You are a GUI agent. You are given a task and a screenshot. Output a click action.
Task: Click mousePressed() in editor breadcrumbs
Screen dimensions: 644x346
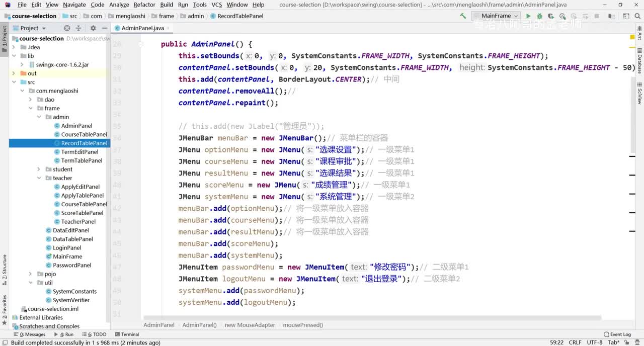click(x=303, y=325)
